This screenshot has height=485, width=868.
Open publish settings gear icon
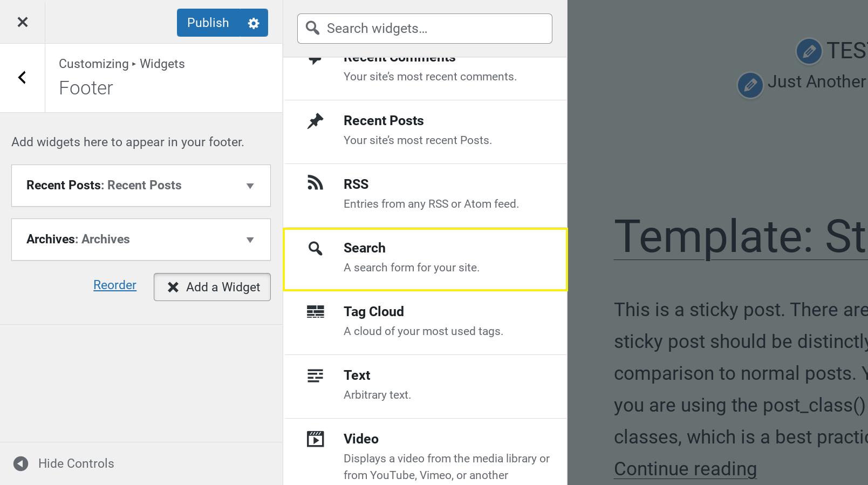coord(254,23)
